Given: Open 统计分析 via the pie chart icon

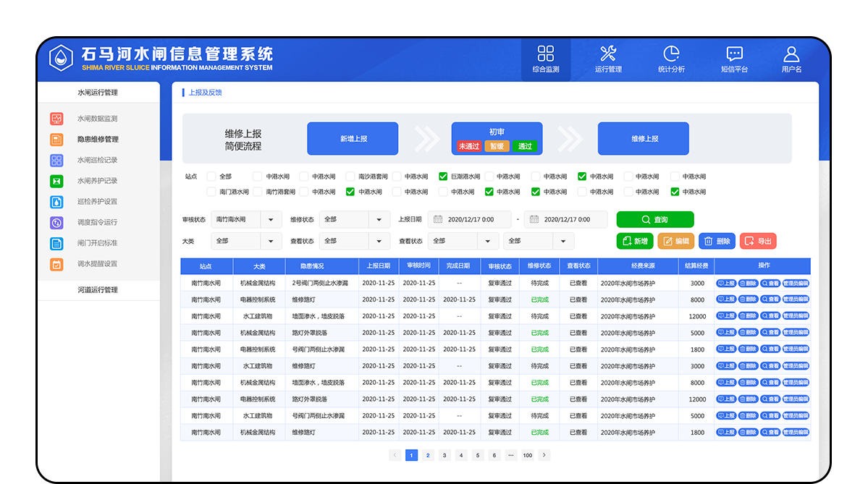Looking at the screenshot, I should click(x=671, y=53).
